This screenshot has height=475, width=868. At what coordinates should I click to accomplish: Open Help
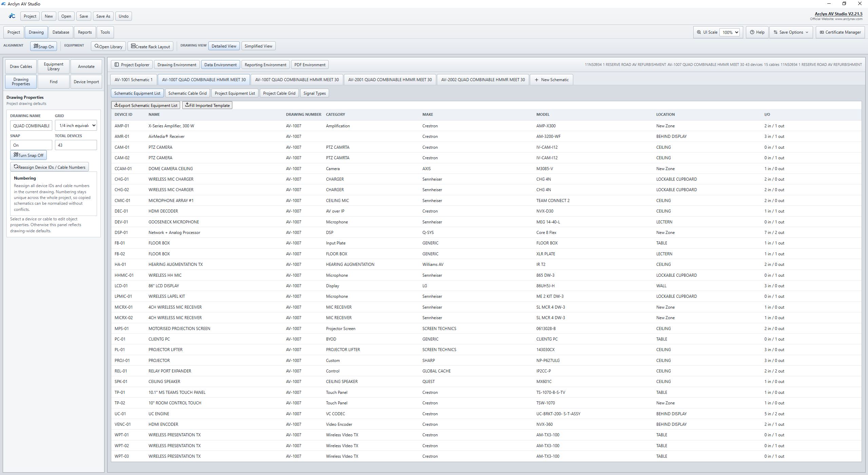pyautogui.click(x=757, y=32)
